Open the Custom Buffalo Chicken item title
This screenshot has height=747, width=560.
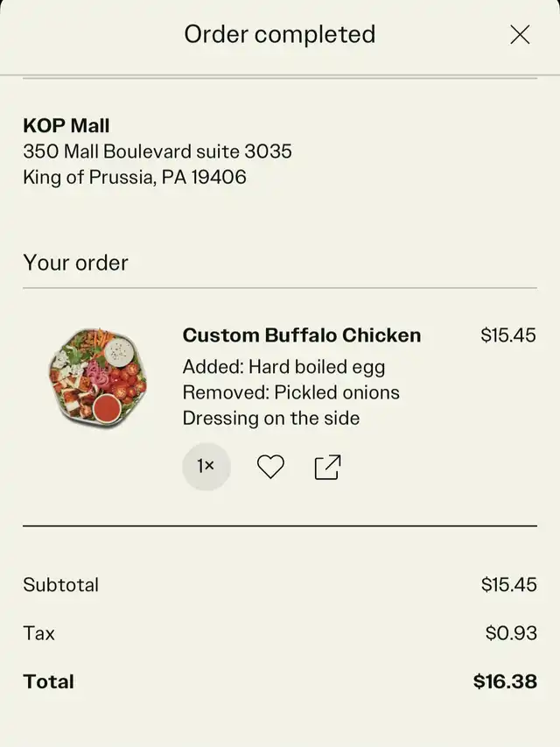tap(301, 335)
